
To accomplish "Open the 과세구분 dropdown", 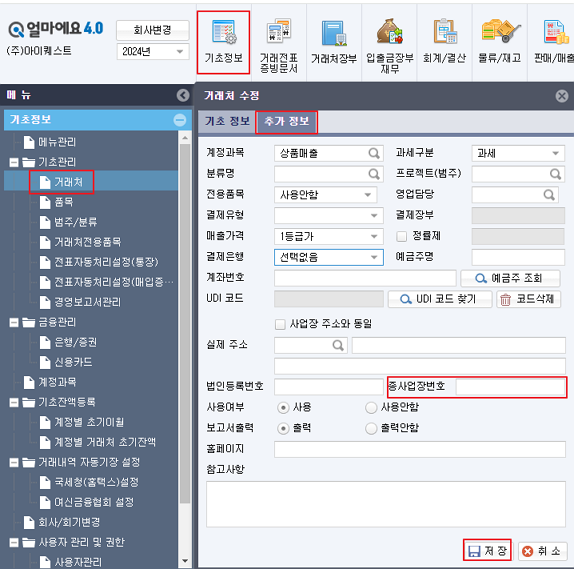I will coord(518,153).
